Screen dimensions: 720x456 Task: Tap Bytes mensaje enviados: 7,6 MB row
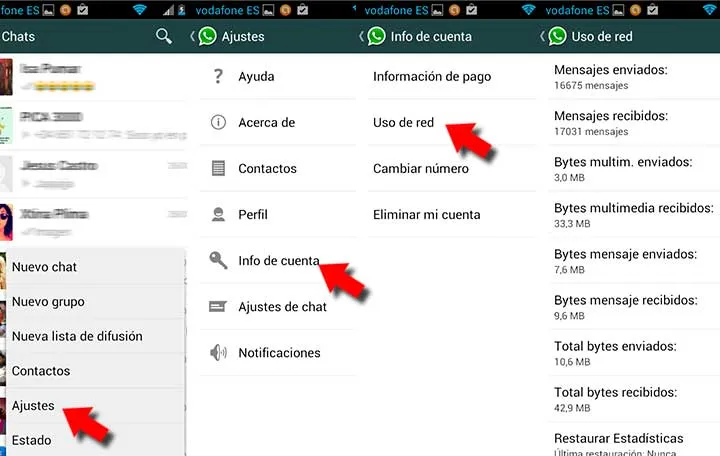[634, 261]
